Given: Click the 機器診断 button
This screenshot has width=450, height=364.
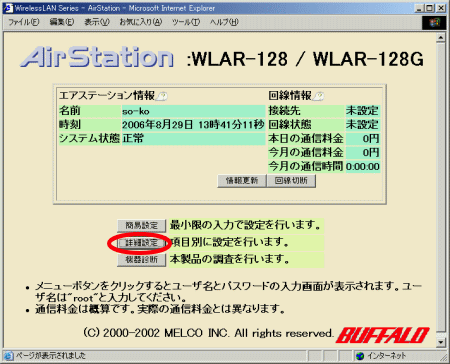Looking at the screenshot, I should [141, 260].
